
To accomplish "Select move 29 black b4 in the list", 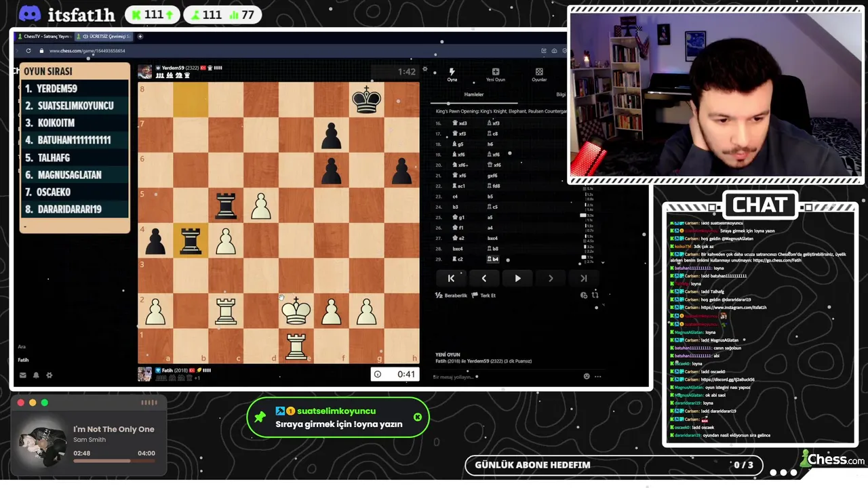I will pyautogui.click(x=493, y=259).
